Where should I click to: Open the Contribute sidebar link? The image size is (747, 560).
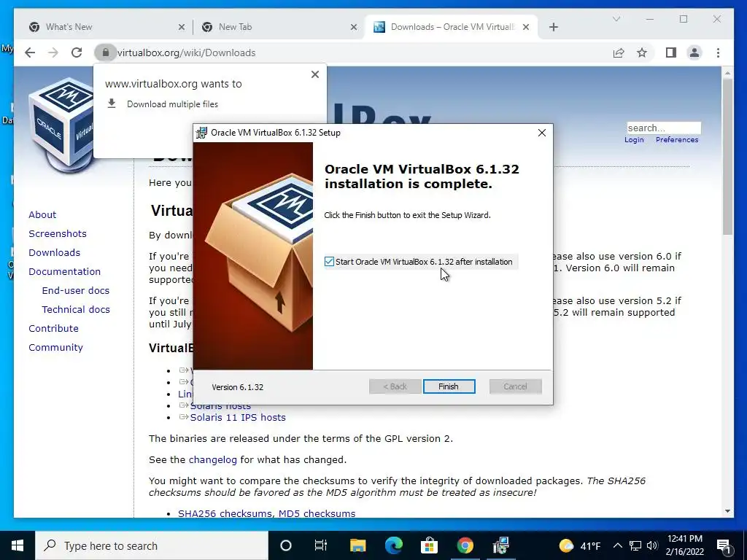53,329
